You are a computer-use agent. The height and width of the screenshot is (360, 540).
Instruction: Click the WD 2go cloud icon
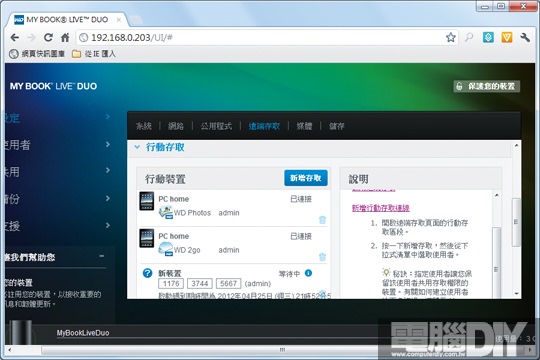click(166, 249)
